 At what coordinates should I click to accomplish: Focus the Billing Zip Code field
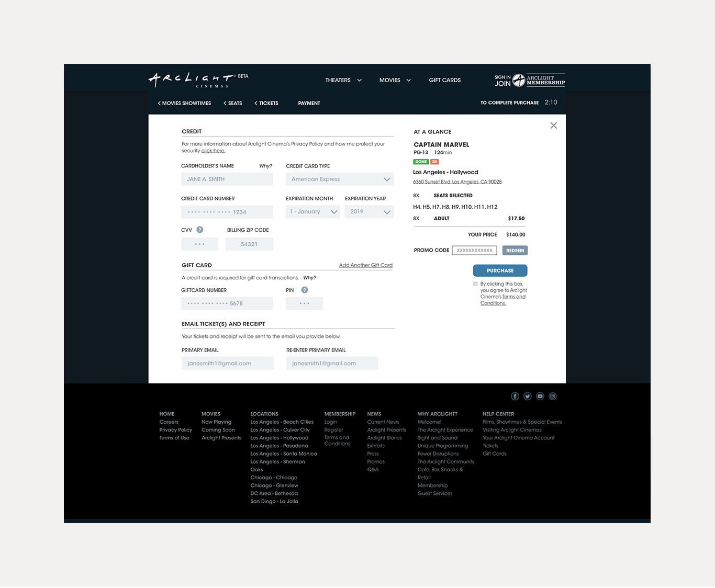click(x=249, y=244)
